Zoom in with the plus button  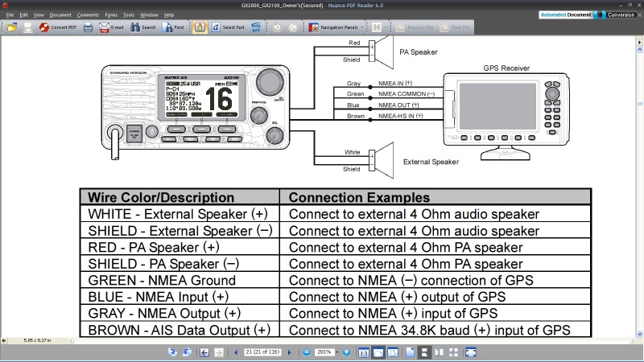[346, 352]
